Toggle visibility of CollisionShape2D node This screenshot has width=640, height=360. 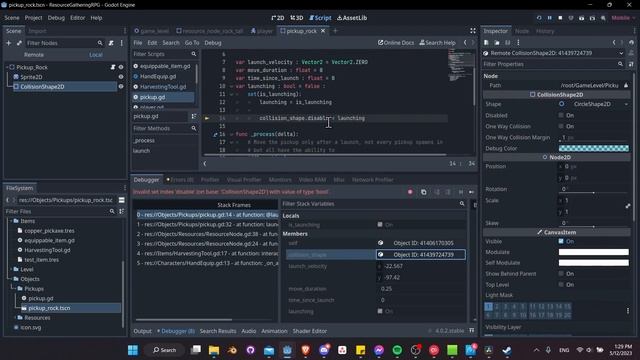[121, 87]
